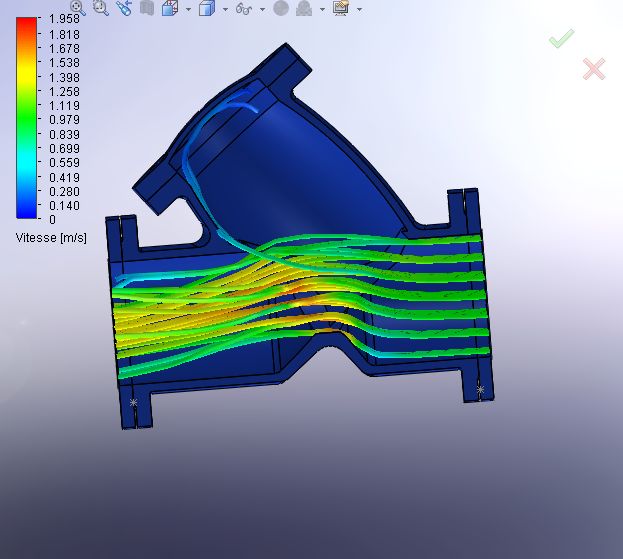623x559 pixels.
Task: Cancel with the red X
Action: tap(594, 69)
